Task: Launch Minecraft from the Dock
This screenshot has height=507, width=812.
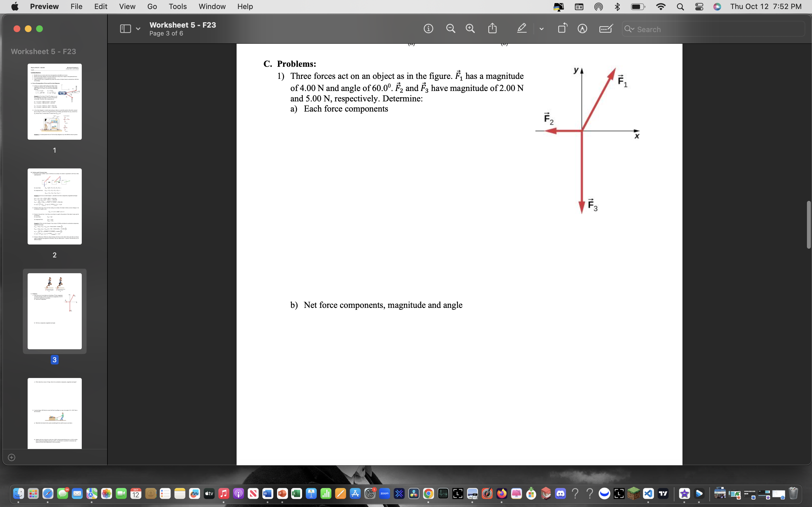Action: click(634, 493)
